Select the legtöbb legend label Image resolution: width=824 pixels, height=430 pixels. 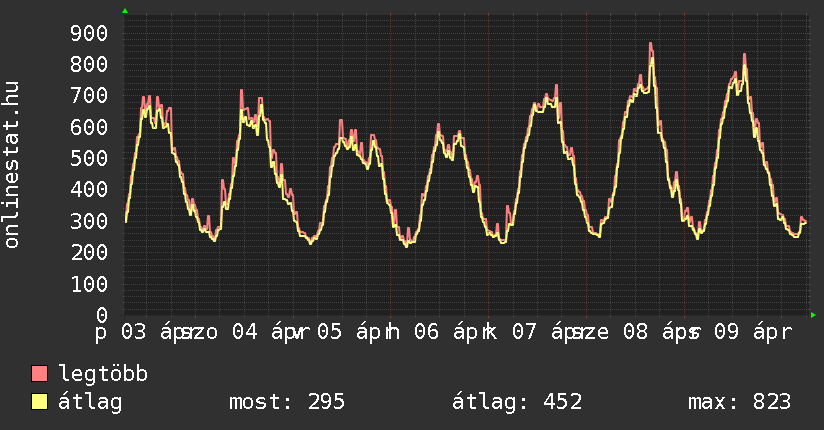coord(103,374)
